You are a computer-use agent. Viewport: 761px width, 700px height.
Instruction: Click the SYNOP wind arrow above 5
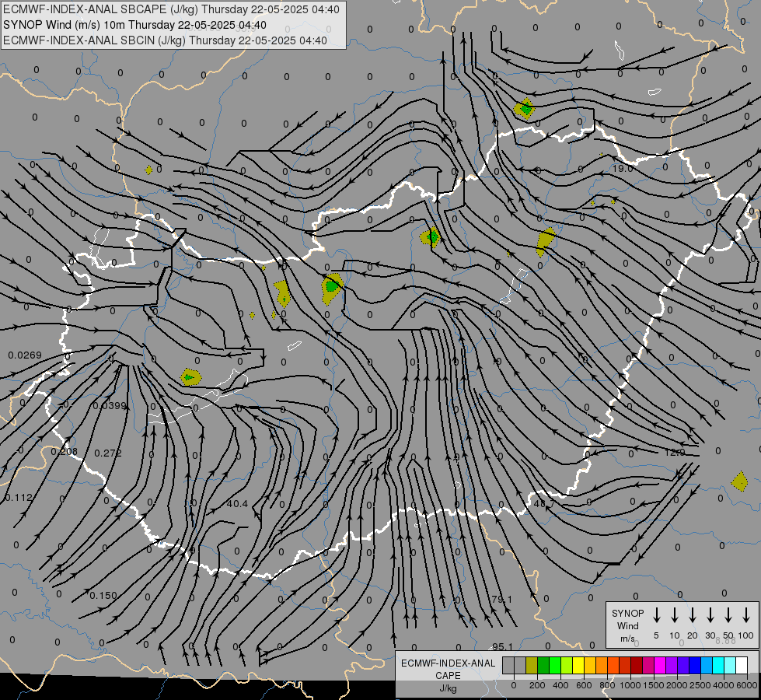tap(656, 615)
